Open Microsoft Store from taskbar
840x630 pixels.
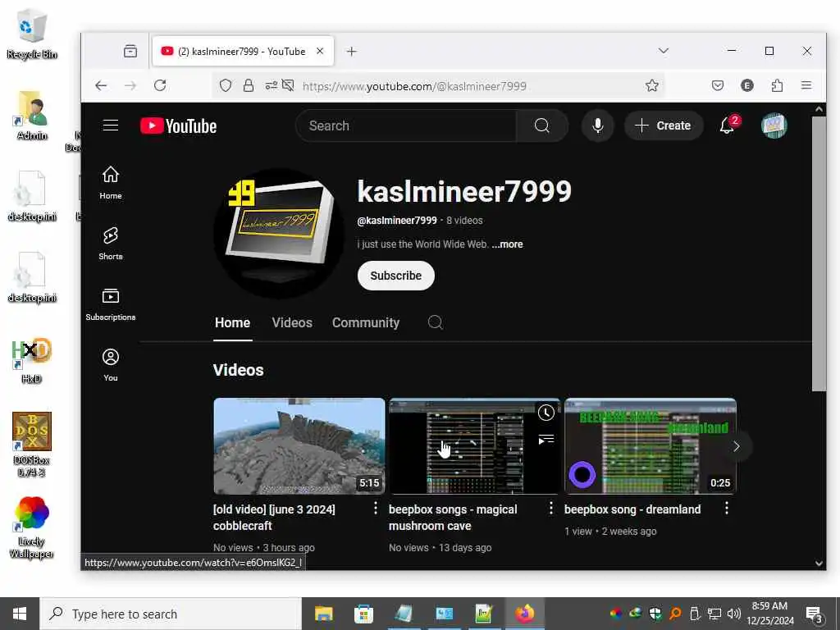(363, 614)
